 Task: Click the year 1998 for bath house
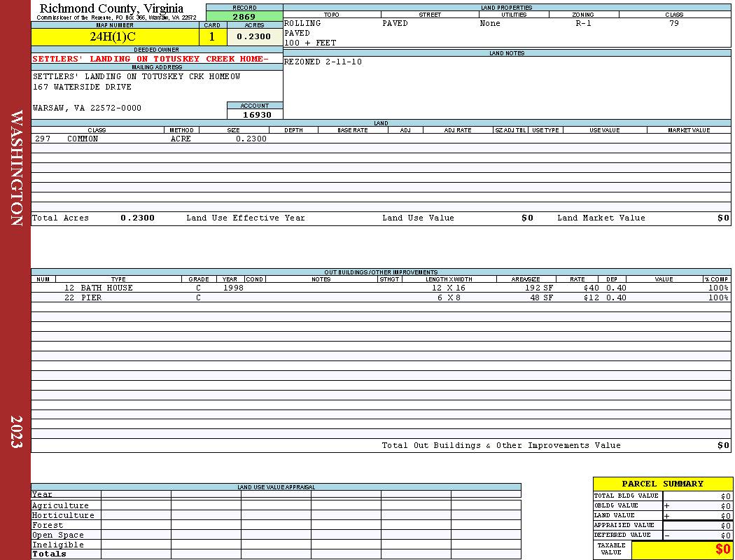[233, 288]
